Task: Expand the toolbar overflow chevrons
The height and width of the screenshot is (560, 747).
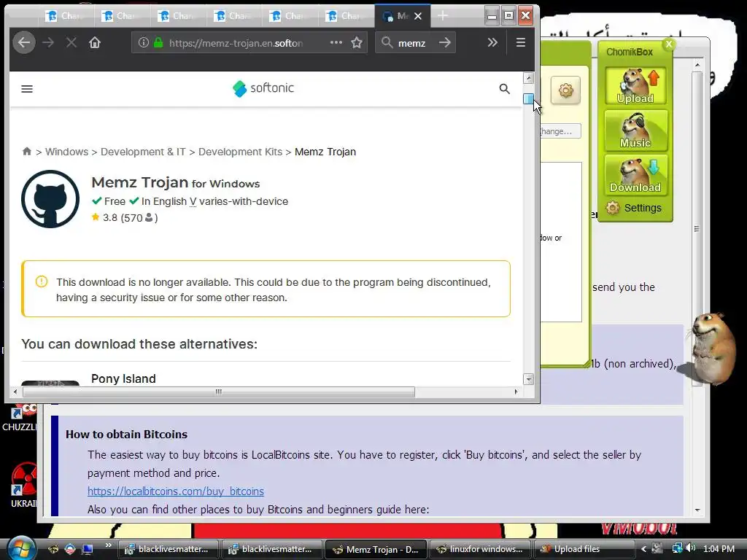Action: click(492, 42)
